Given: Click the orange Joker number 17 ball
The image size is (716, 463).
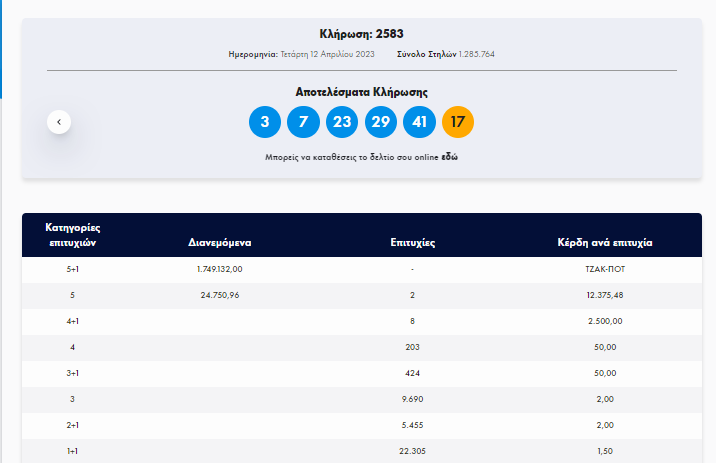Looking at the screenshot, I should tap(458, 122).
